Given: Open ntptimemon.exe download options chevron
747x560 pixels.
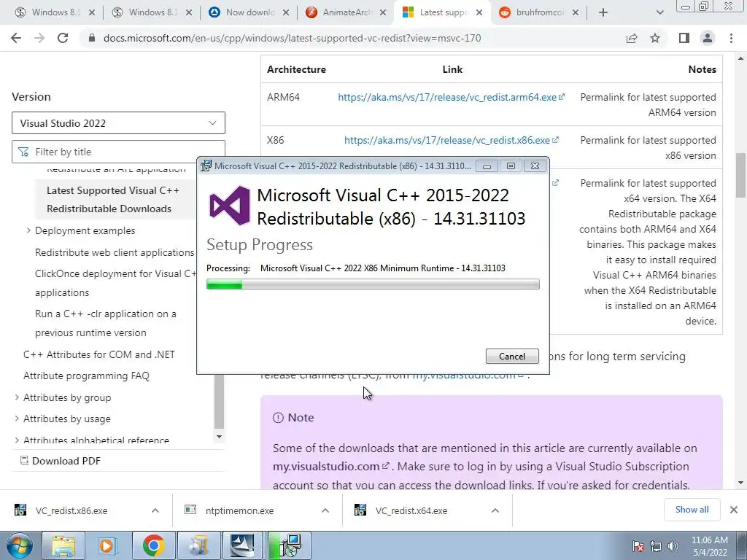Looking at the screenshot, I should point(325,510).
